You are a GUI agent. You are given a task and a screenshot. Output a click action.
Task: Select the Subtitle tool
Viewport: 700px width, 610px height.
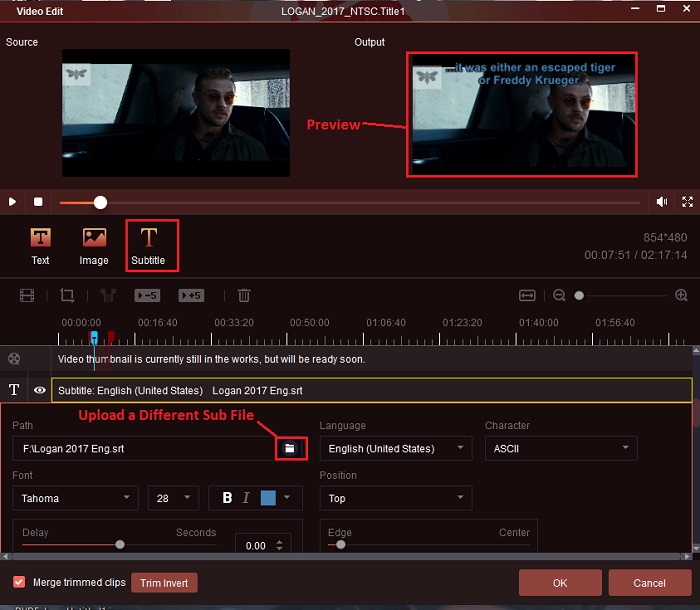(148, 246)
